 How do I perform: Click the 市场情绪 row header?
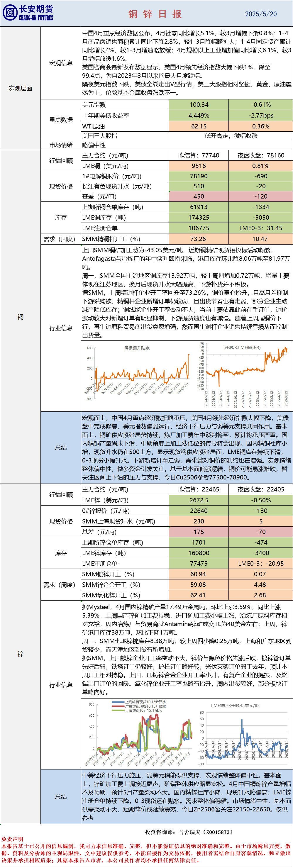[61, 145]
